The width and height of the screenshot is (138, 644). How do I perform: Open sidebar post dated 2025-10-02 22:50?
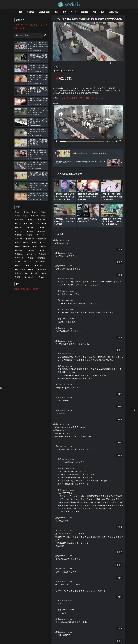(31, 58)
